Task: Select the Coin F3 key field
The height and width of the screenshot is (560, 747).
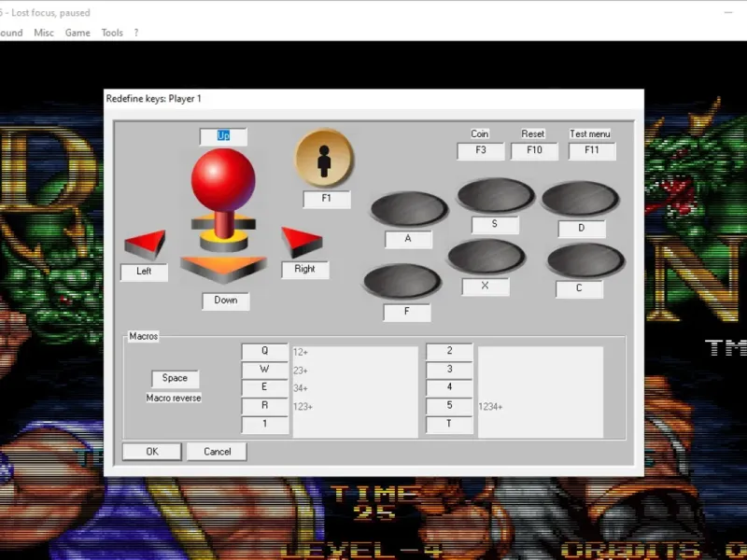Action: pos(481,151)
